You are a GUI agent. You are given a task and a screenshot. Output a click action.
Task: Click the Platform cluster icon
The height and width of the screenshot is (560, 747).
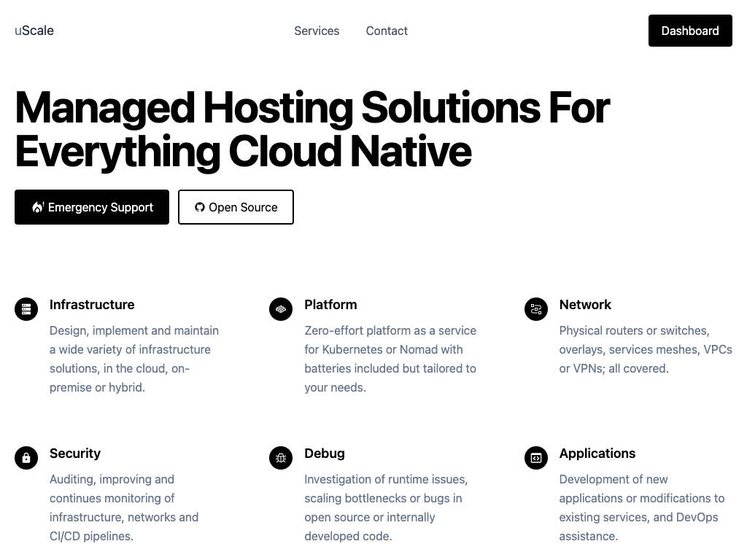281,309
